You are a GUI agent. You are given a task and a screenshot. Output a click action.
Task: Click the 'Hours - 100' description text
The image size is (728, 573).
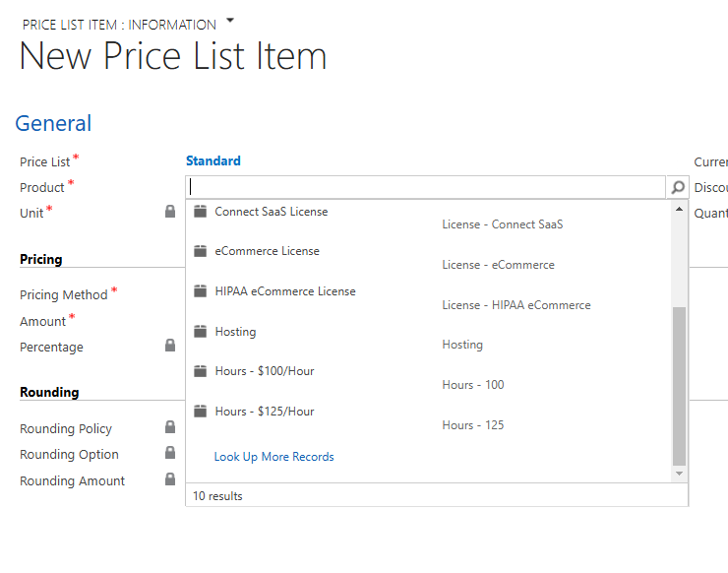472,385
